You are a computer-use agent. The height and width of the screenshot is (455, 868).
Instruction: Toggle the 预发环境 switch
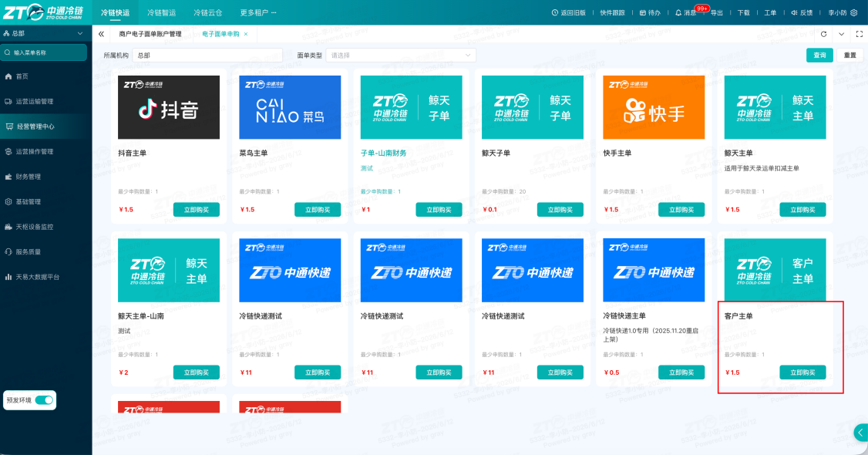click(44, 400)
